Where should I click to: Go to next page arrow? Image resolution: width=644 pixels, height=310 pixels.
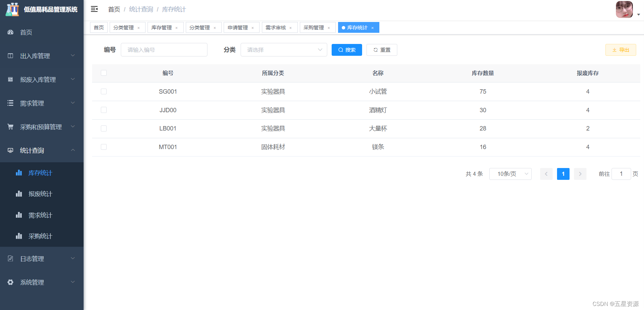(x=580, y=174)
